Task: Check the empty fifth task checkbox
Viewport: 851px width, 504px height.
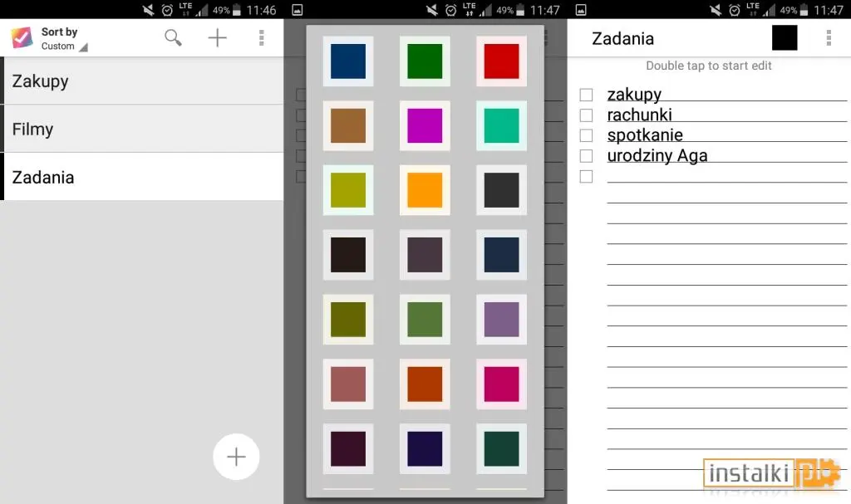Action: coord(586,176)
